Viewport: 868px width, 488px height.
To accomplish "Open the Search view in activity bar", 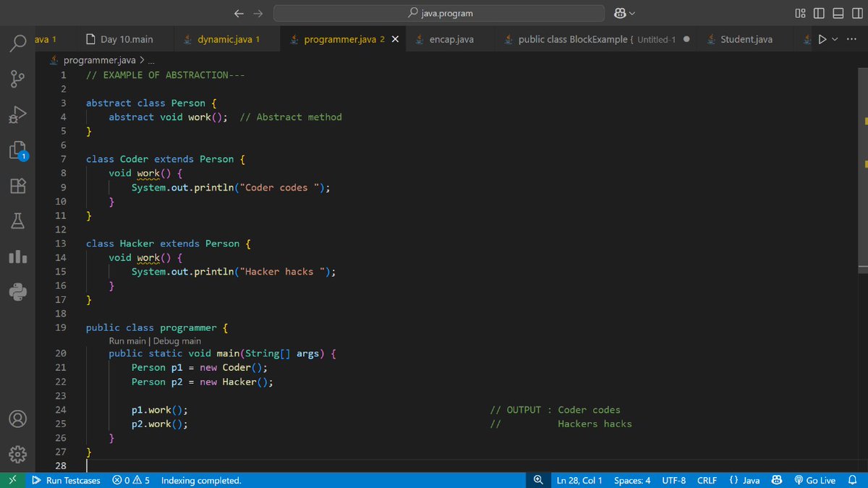I will tap(18, 43).
